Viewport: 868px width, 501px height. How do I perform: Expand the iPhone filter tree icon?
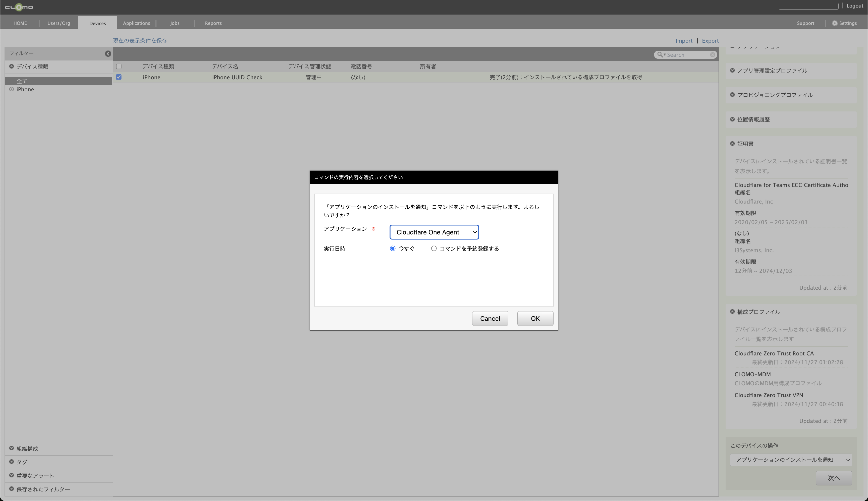click(11, 89)
